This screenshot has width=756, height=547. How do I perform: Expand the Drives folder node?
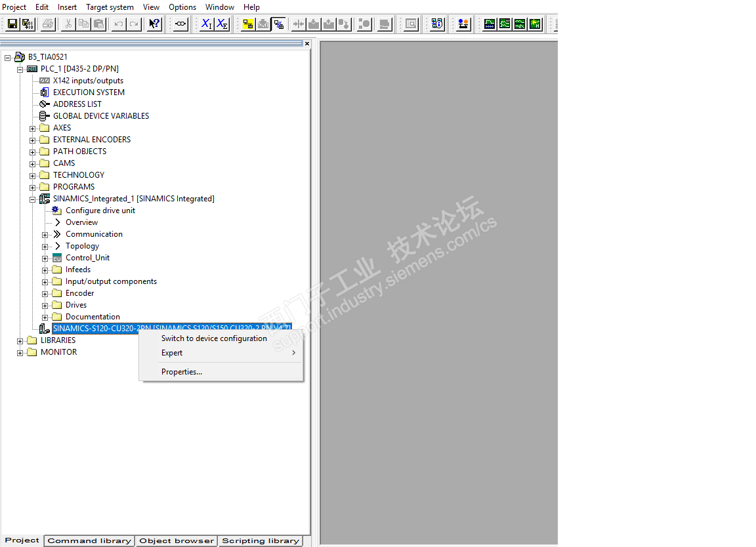click(45, 306)
